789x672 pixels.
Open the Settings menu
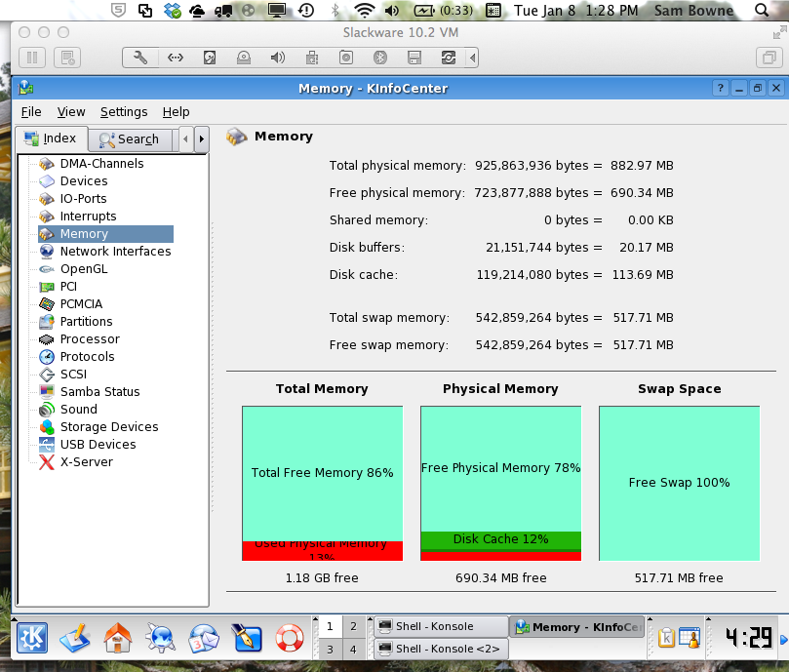click(x=124, y=112)
